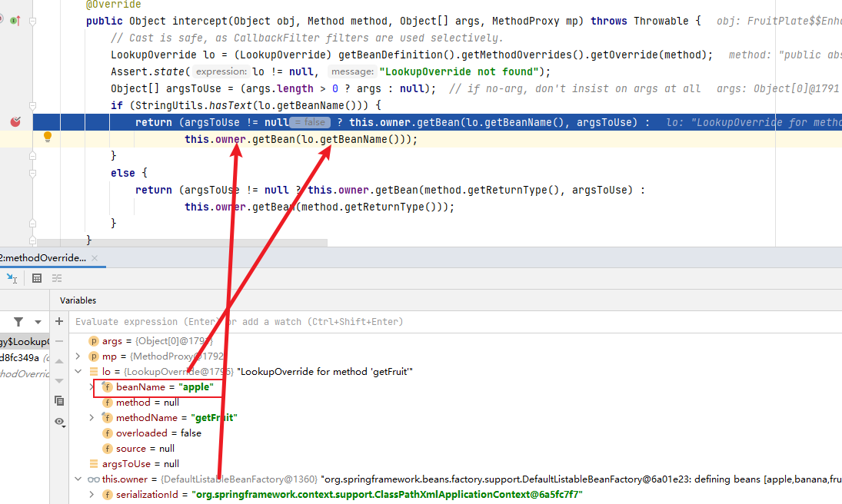The image size is (842, 504).
Task: Collapse the intercept method code fold
Action: pos(32,22)
